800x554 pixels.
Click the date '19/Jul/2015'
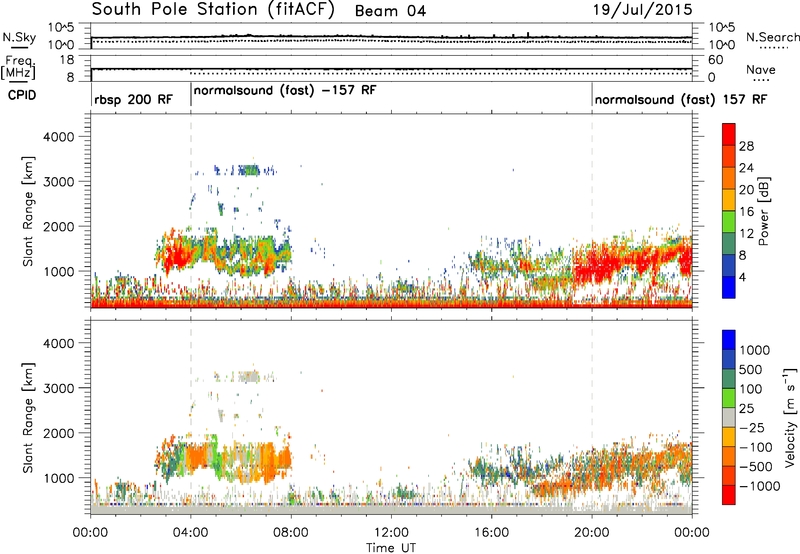(x=642, y=10)
